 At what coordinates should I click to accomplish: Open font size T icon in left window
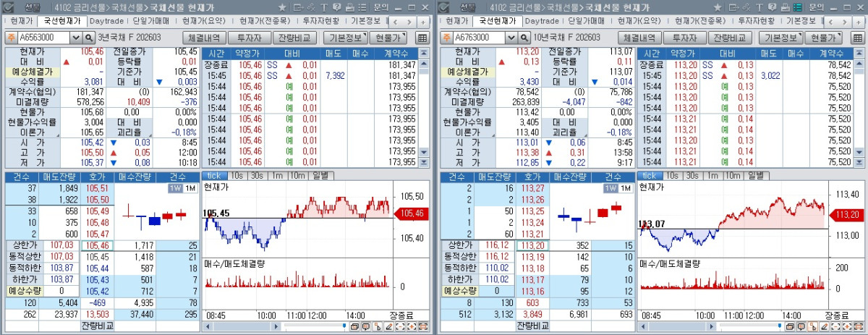(x=324, y=7)
